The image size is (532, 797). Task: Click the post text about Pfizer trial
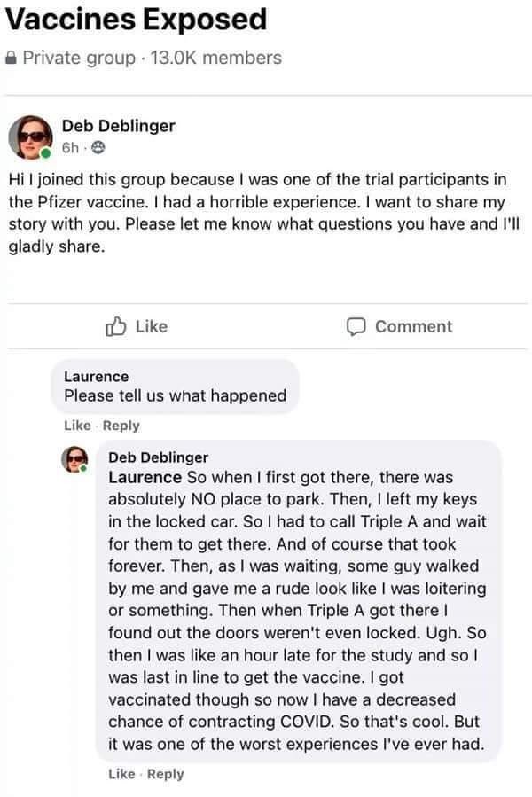coord(263,213)
